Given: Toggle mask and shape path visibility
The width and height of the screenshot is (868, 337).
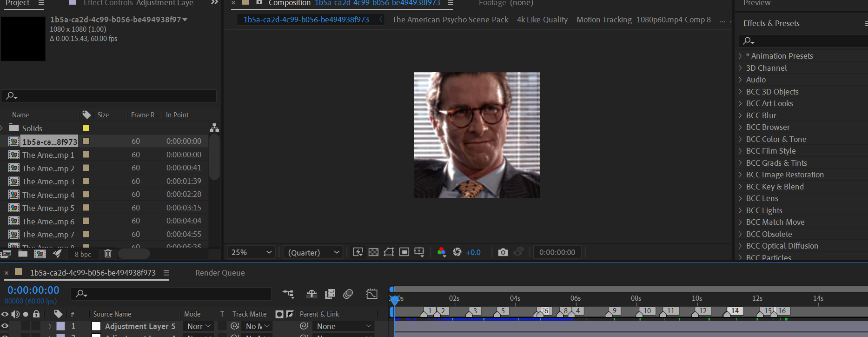Looking at the screenshot, I should (x=389, y=252).
